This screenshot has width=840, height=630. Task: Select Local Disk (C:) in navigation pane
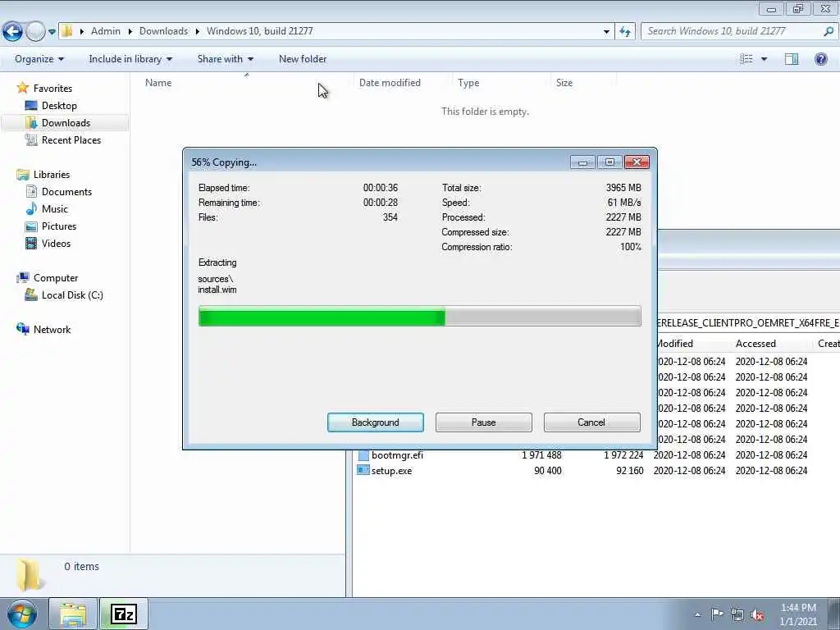(x=72, y=295)
